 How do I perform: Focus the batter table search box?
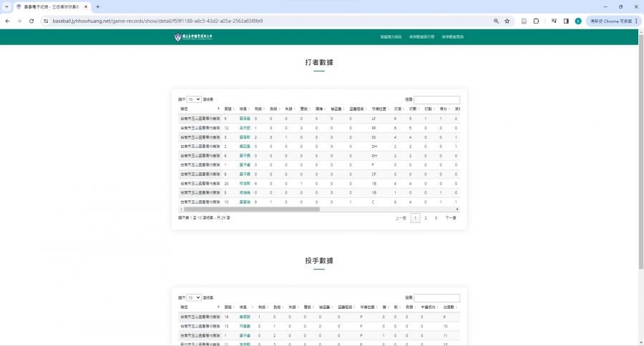pos(436,100)
